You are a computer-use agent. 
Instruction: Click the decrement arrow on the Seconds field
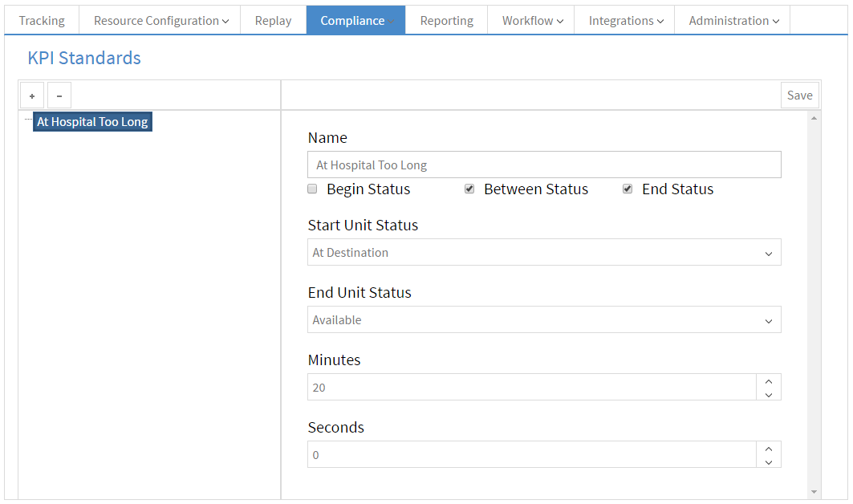768,460
